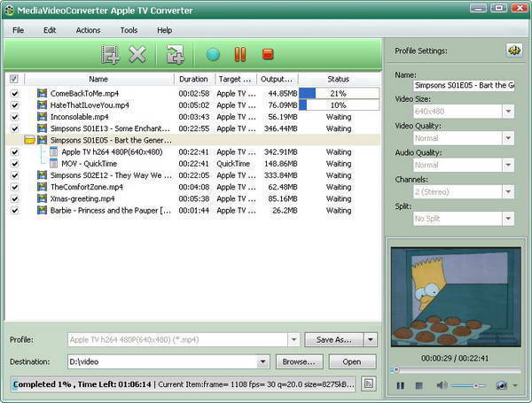
Task: Uncheck the ComeBackToMe.mp4 checkbox
Action: pos(14,94)
